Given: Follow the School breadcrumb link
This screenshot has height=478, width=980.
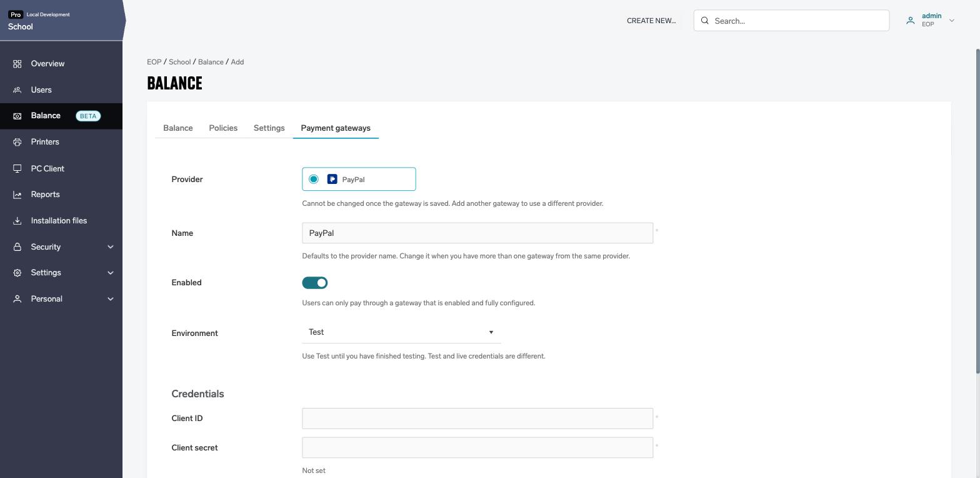Looking at the screenshot, I should [179, 62].
